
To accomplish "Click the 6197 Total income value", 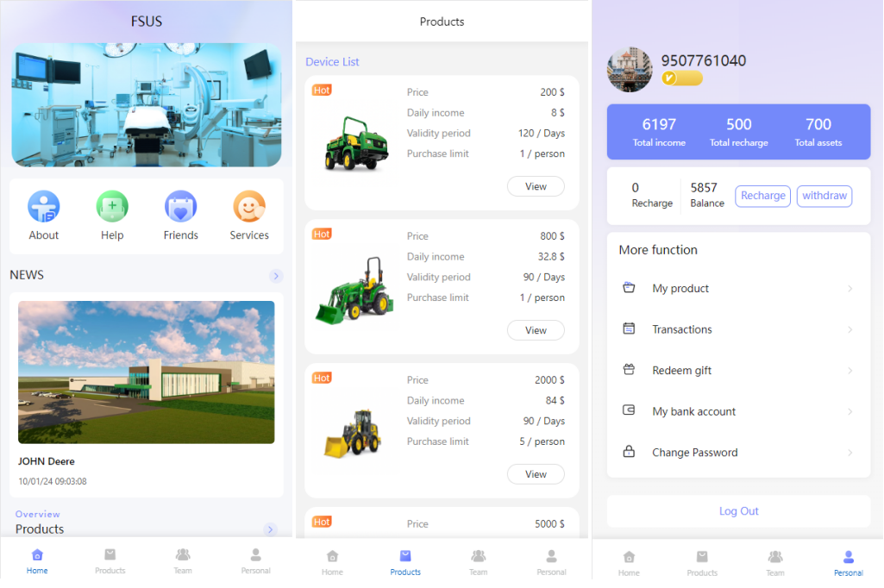I will [x=659, y=124].
